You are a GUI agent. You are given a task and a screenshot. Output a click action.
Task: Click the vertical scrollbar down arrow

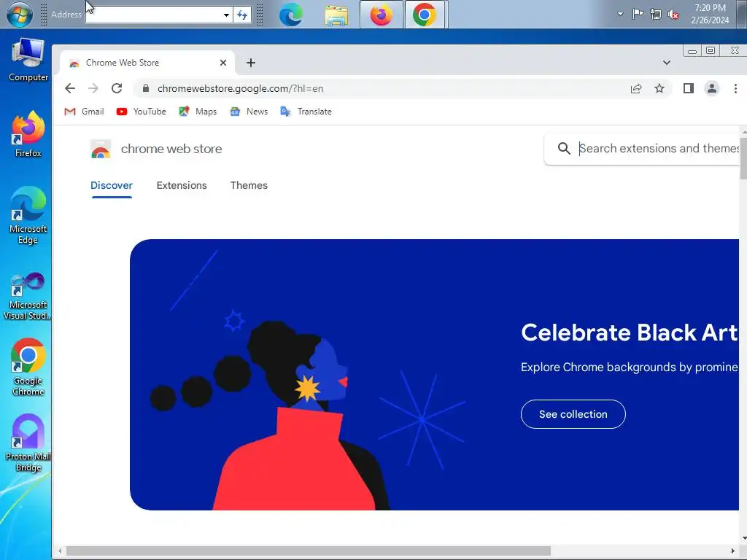[743, 538]
